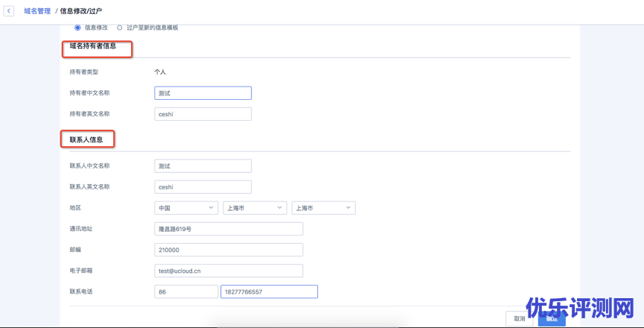Select the 信息修改 radio option
The width and height of the screenshot is (644, 328).
[x=77, y=28]
